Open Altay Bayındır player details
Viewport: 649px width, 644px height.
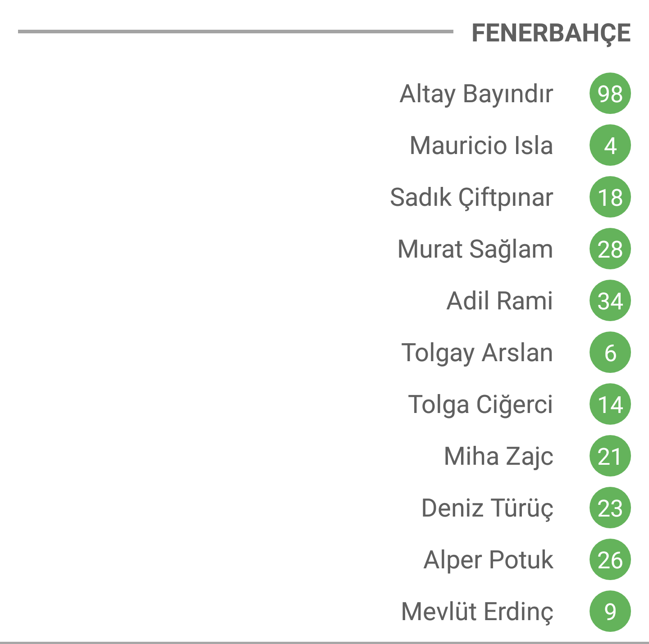pyautogui.click(x=476, y=95)
